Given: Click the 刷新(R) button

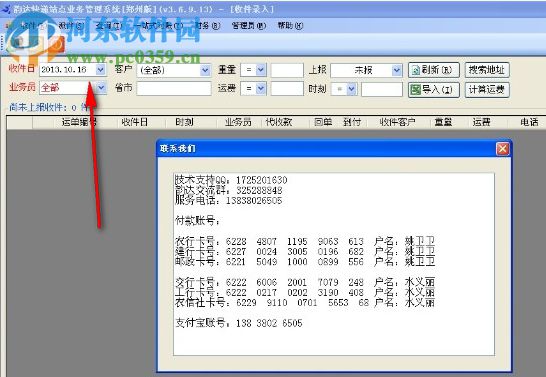Looking at the screenshot, I should pyautogui.click(x=434, y=70).
